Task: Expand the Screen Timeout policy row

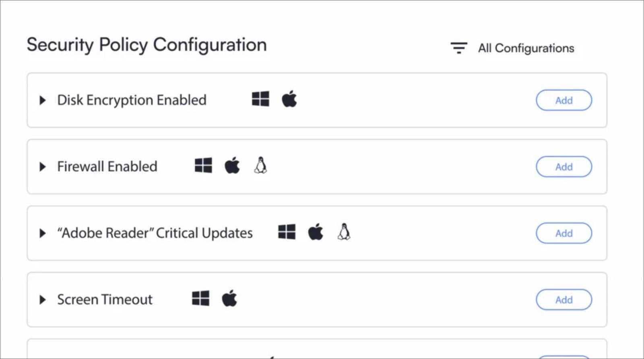Action: 43,299
